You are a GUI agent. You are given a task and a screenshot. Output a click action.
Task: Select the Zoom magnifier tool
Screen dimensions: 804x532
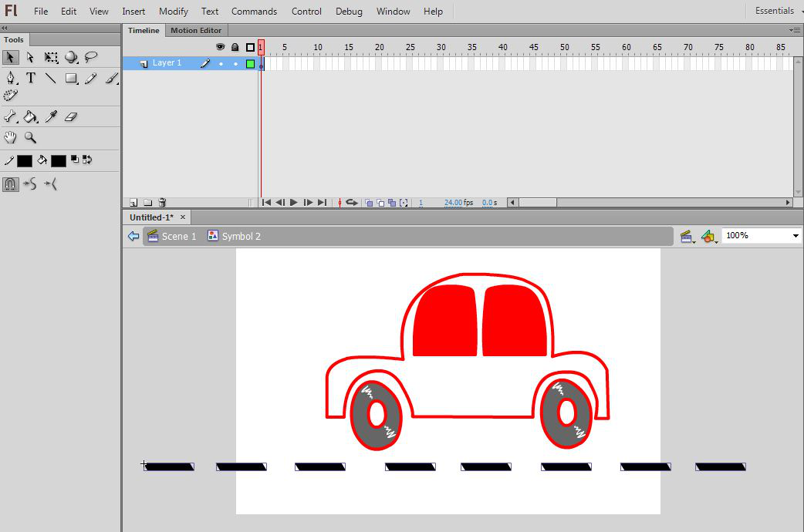click(31, 138)
